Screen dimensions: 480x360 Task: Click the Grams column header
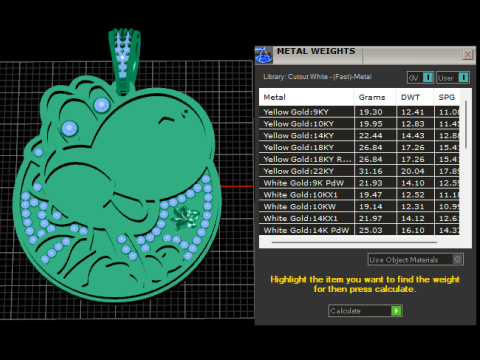[375, 97]
